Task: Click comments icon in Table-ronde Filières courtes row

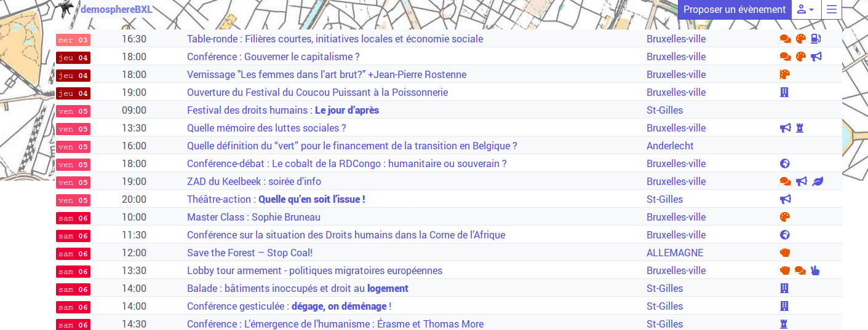Action: point(785,39)
